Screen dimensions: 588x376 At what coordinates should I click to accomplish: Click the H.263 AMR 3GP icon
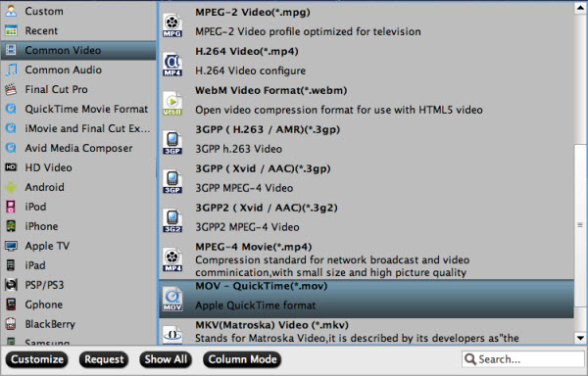pyautogui.click(x=172, y=143)
